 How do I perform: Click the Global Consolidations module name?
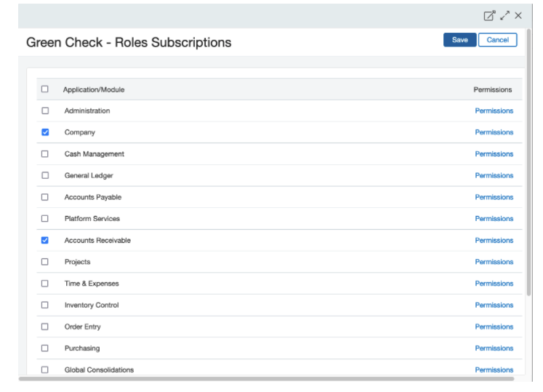[x=99, y=369]
